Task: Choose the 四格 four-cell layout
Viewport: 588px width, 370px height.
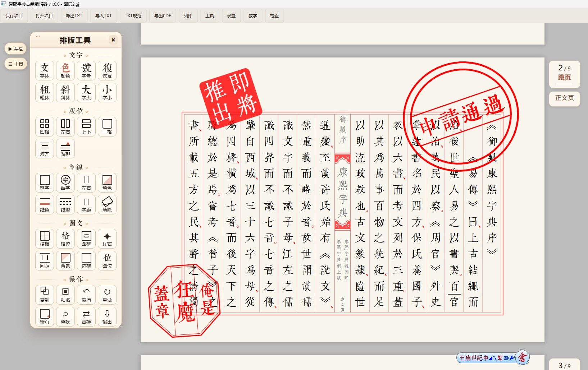Action: click(45, 126)
